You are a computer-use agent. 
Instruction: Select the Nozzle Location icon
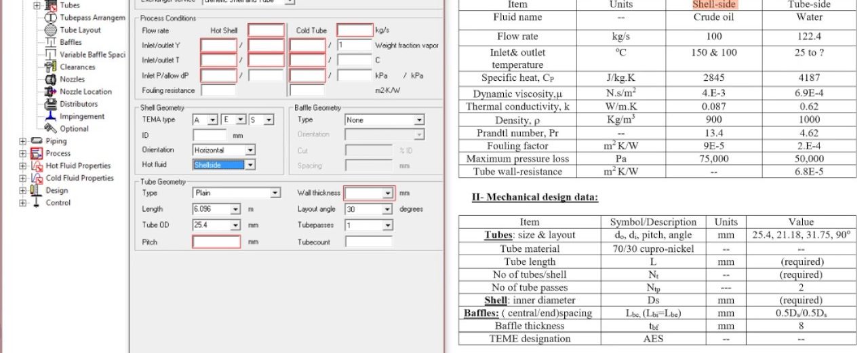(x=50, y=92)
